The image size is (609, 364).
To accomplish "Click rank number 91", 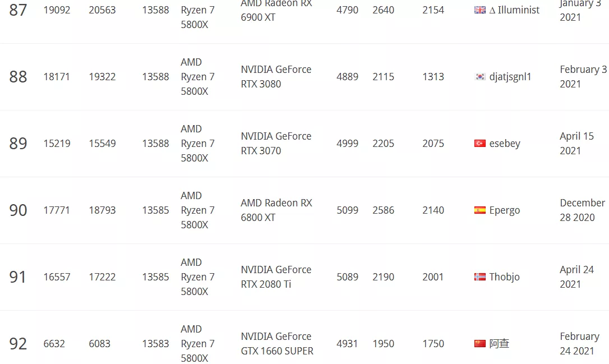I will click(x=18, y=277).
